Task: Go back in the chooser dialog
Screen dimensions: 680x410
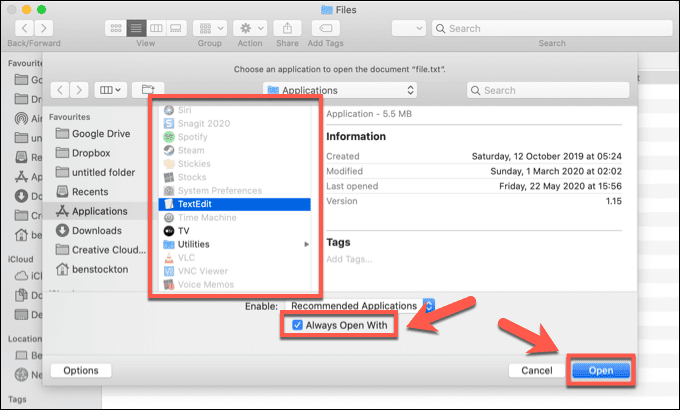Action: click(x=60, y=90)
